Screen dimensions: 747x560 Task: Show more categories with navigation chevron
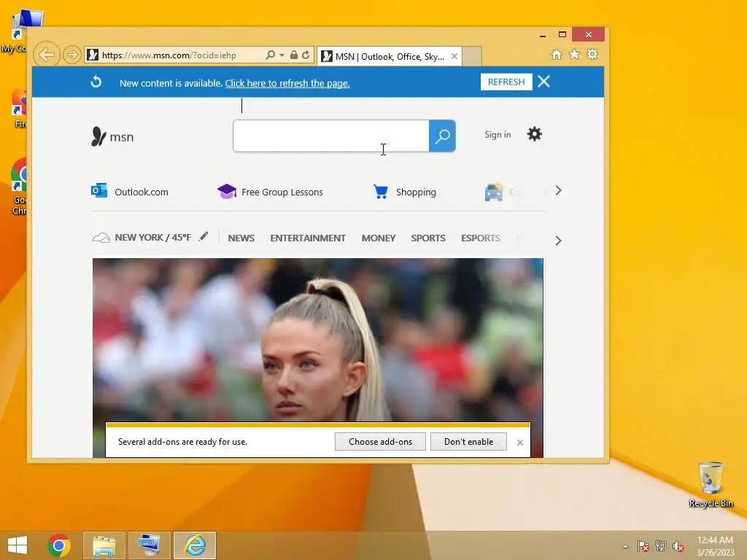click(x=558, y=241)
